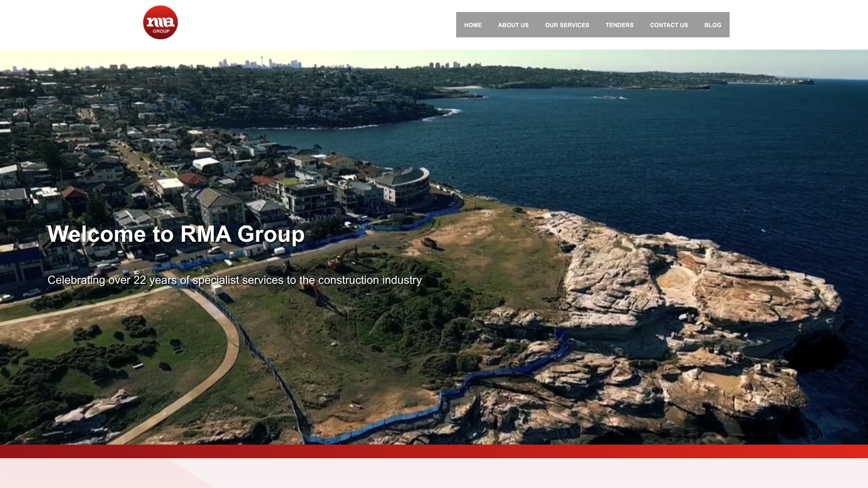Open the Blog page
868x488 pixels.
[712, 25]
